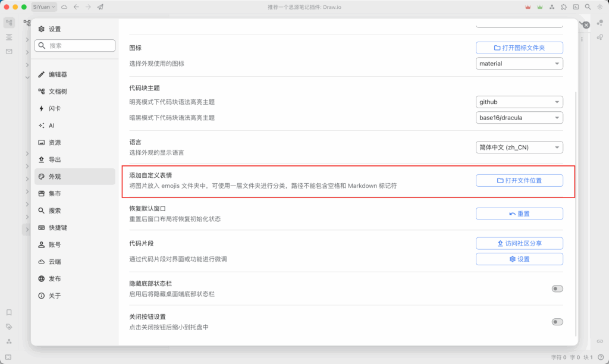Switch to the 编辑器 settings tab
The width and height of the screenshot is (609, 364).
(x=58, y=74)
